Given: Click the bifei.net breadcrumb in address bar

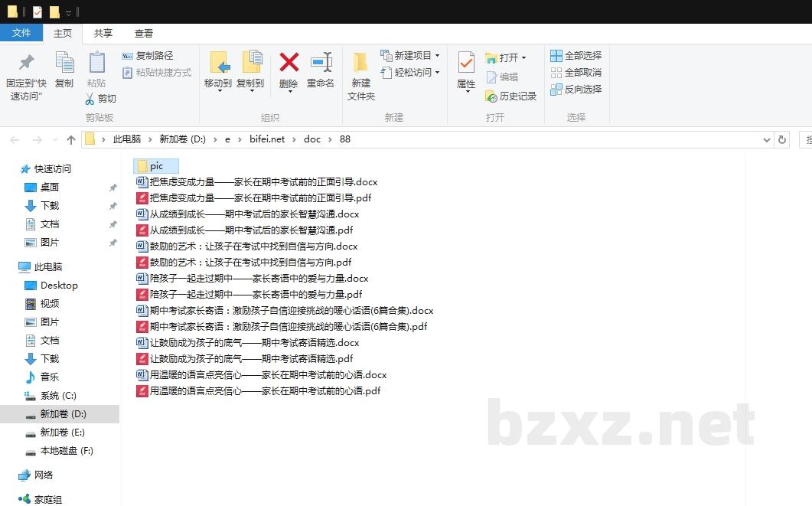Looking at the screenshot, I should pos(266,139).
